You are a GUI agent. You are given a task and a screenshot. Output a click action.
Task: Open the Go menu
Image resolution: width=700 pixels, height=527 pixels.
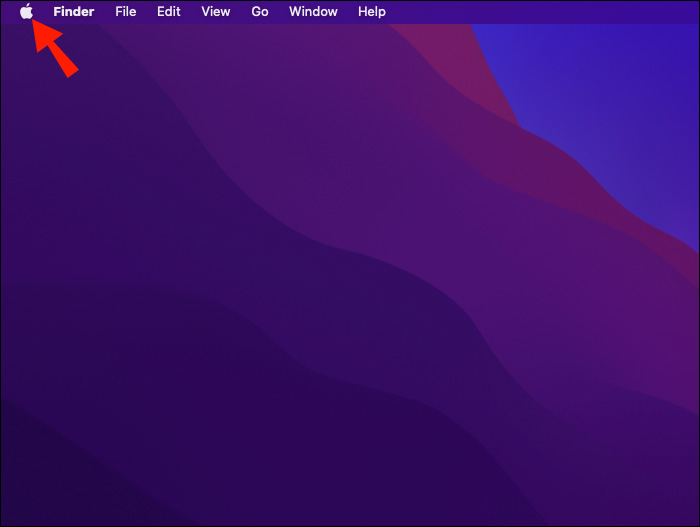click(x=260, y=12)
